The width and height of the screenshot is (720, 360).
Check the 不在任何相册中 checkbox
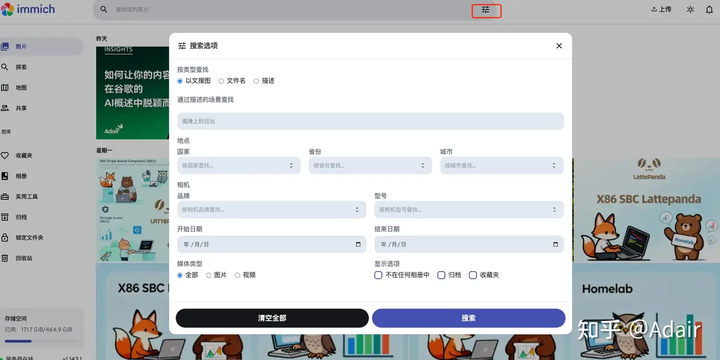(378, 275)
